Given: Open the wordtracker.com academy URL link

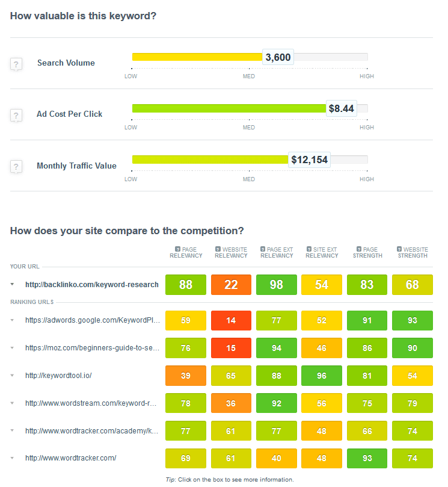Looking at the screenshot, I should coord(92,431).
